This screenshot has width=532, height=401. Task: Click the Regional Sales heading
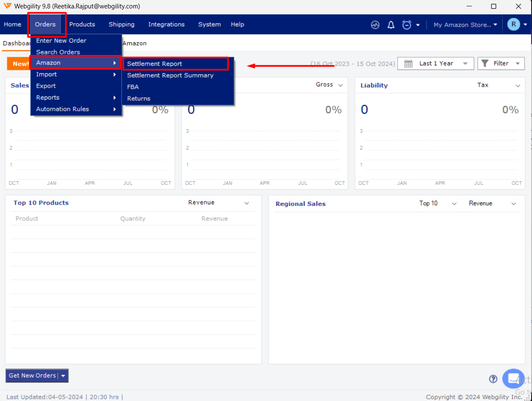coord(301,204)
